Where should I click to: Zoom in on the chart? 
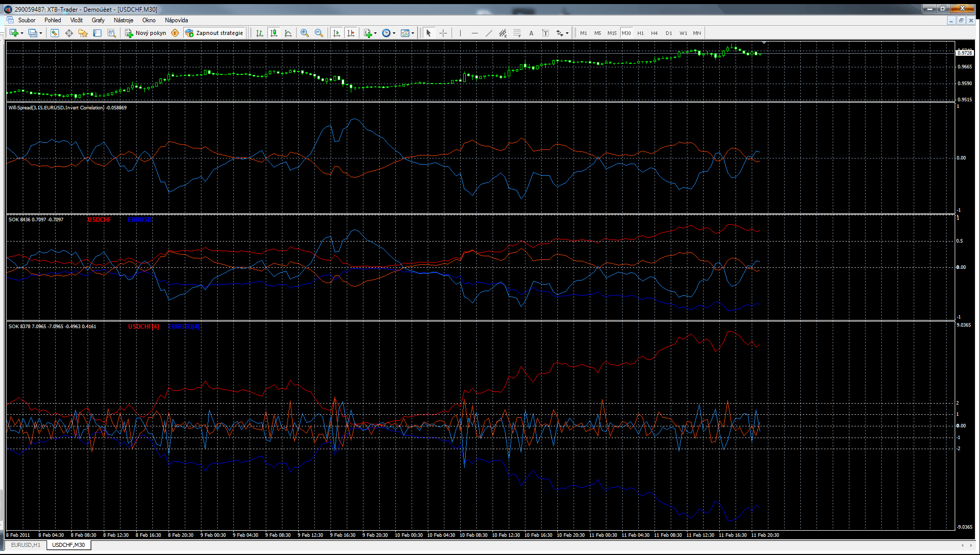305,33
